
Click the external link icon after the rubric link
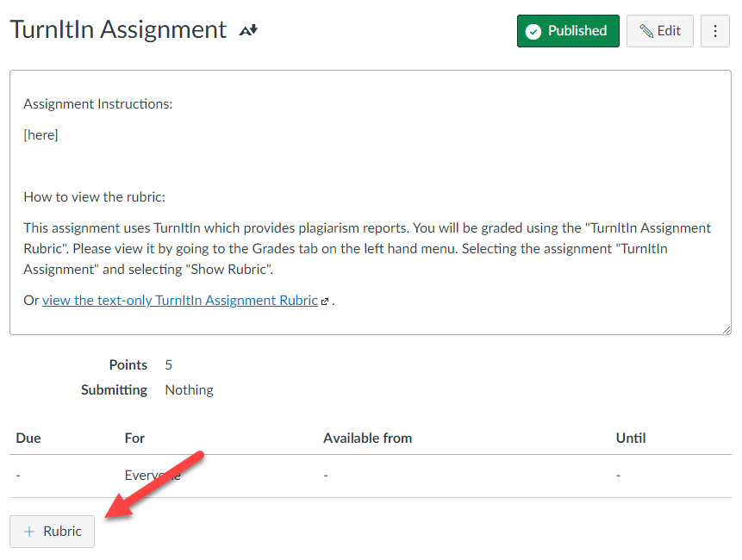tap(325, 302)
